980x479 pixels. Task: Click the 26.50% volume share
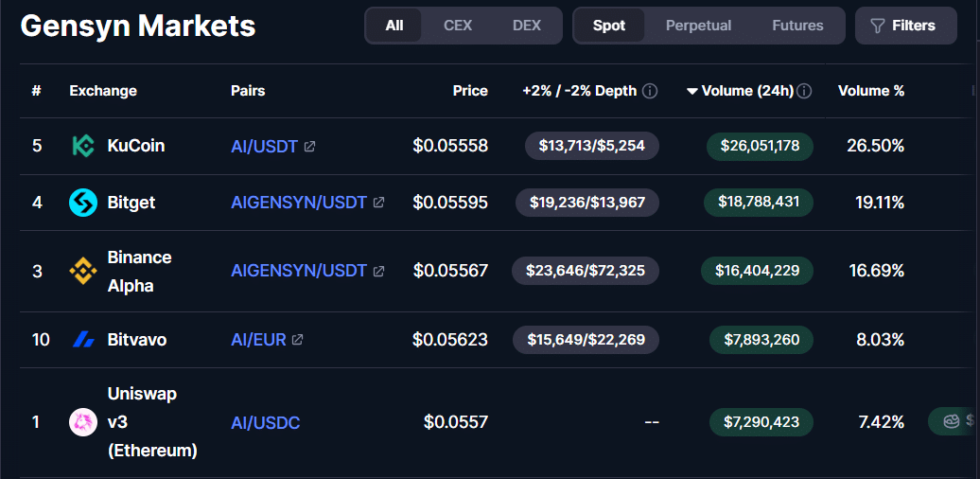pyautogui.click(x=876, y=147)
